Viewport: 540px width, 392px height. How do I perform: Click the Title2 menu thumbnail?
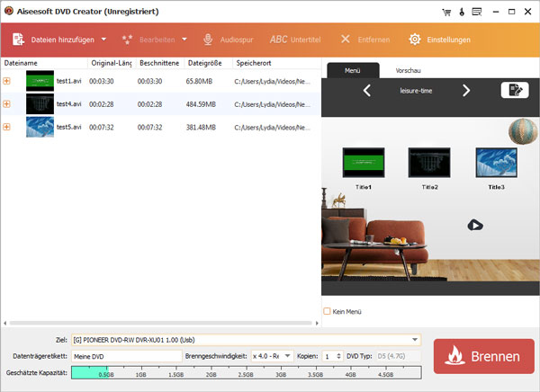(x=429, y=163)
